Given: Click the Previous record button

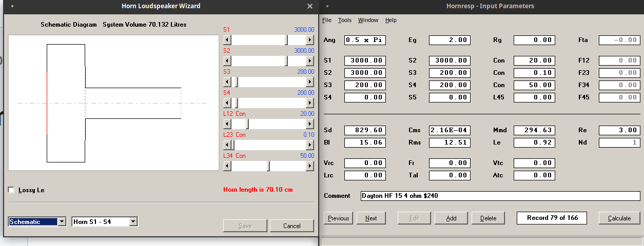Looking at the screenshot, I should click(x=338, y=218).
